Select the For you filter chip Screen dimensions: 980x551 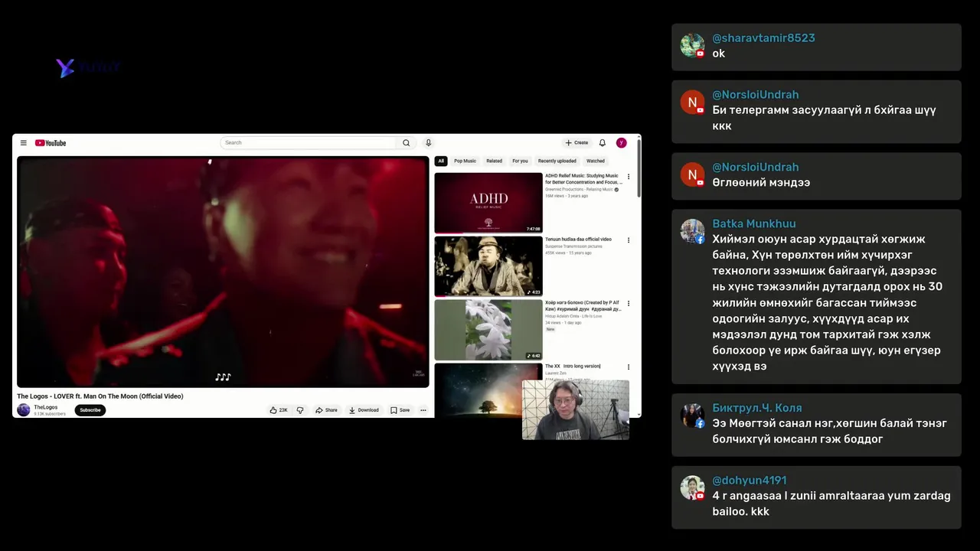pyautogui.click(x=520, y=161)
